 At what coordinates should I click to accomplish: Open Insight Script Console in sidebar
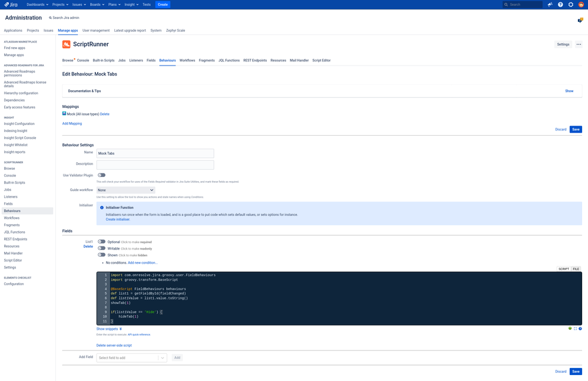point(20,138)
